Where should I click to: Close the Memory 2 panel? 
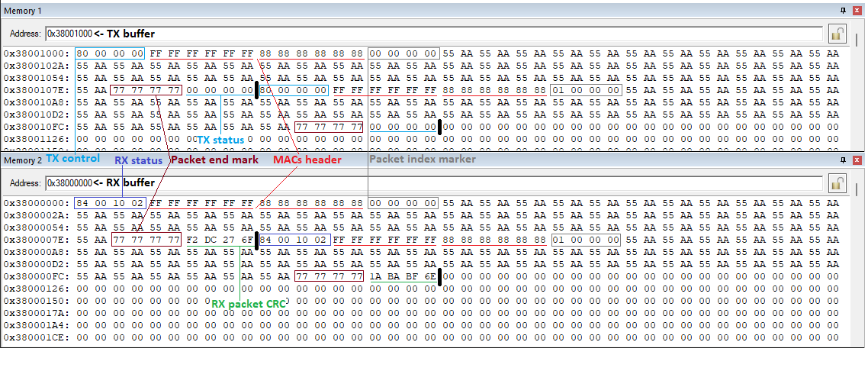[856, 160]
